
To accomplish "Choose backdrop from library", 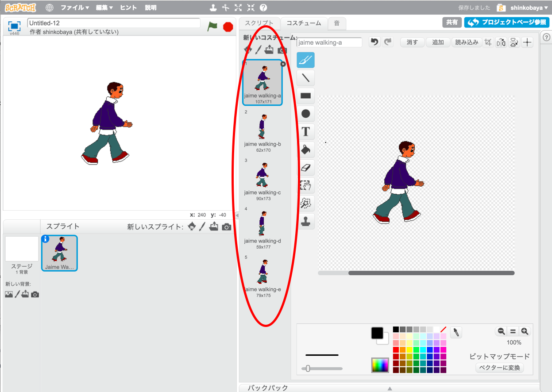I will 9,294.
